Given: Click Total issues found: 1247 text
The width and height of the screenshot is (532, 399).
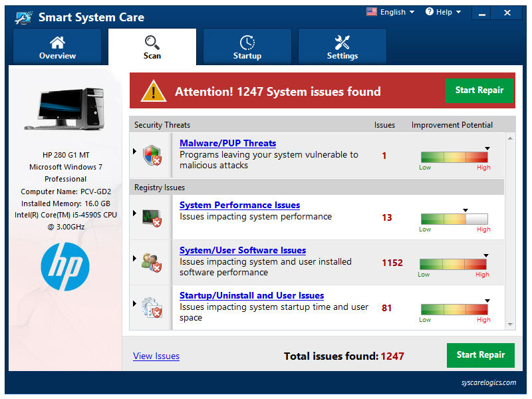Looking at the screenshot, I should click(x=344, y=356).
